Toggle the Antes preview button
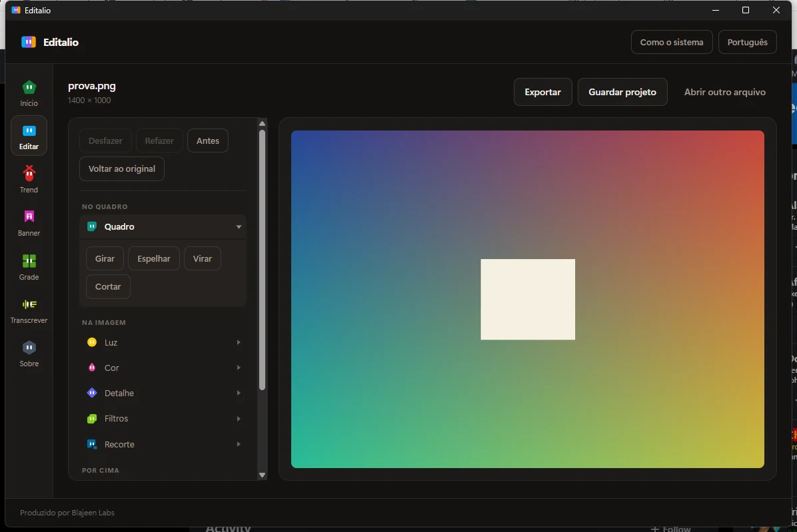Viewport: 797px width, 532px height. click(x=208, y=140)
